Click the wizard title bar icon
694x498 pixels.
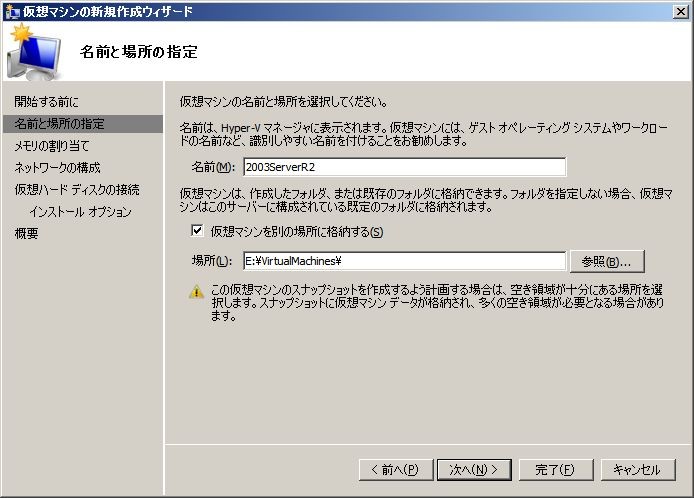(x=12, y=11)
